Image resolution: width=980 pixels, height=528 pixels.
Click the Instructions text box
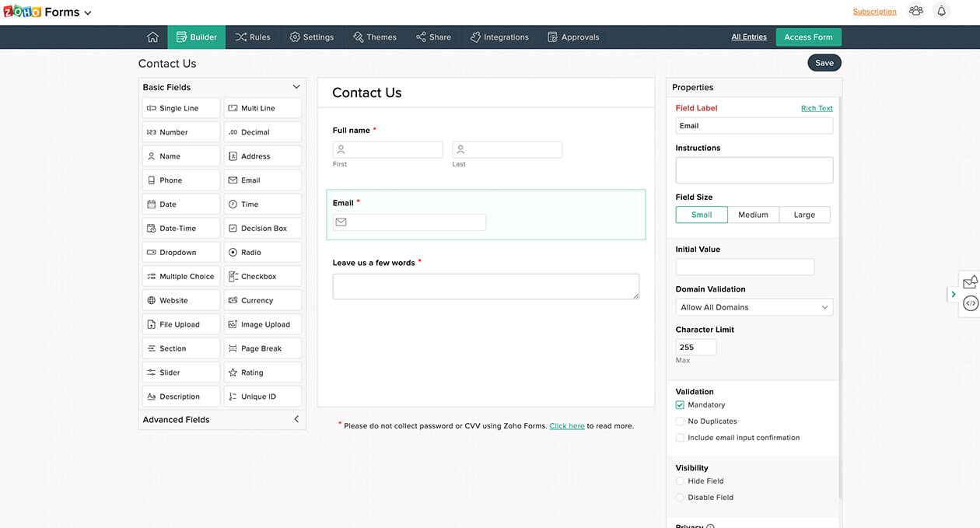pyautogui.click(x=754, y=170)
